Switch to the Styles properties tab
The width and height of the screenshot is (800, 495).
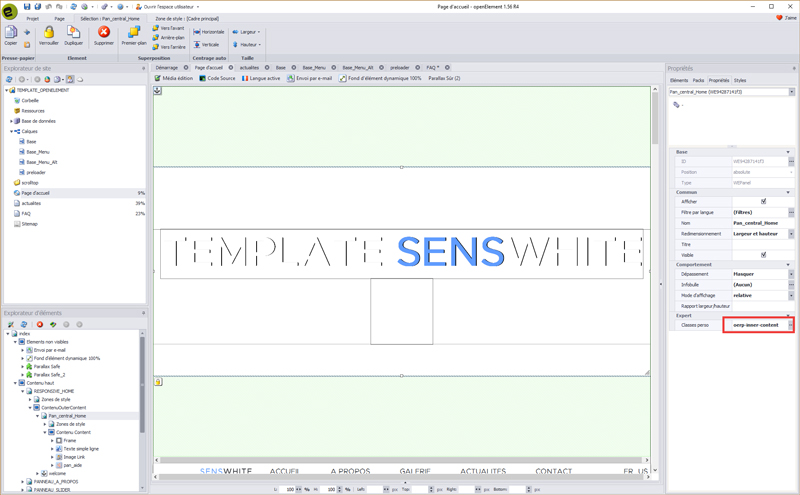click(740, 80)
